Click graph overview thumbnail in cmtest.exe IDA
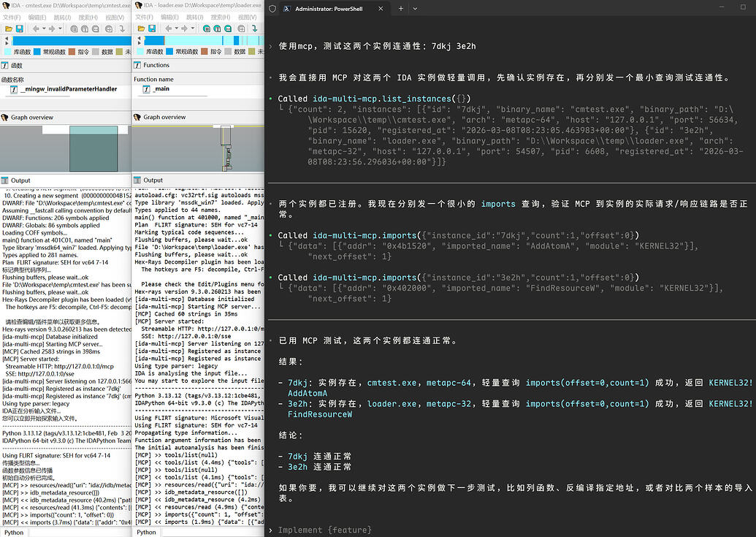This screenshot has height=537, width=756. [66, 148]
